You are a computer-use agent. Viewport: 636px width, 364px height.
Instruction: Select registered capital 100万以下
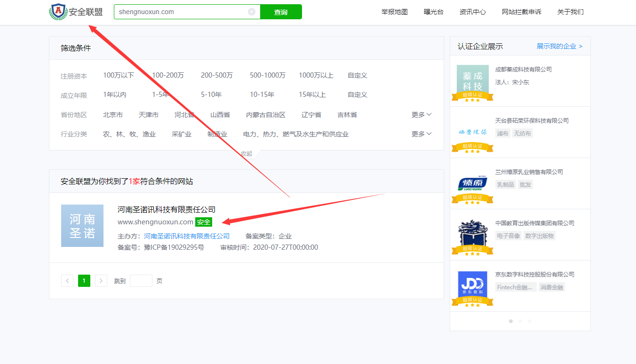(119, 75)
